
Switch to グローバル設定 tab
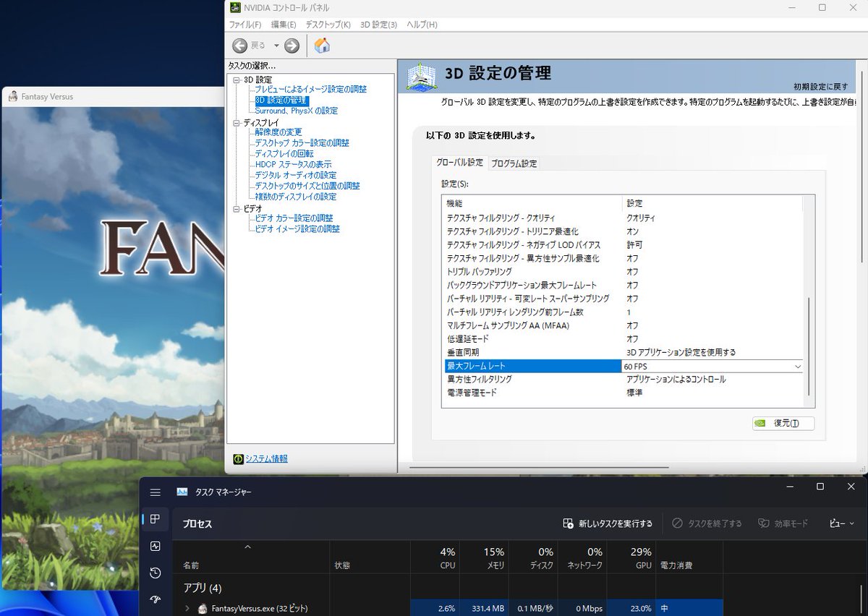(459, 163)
